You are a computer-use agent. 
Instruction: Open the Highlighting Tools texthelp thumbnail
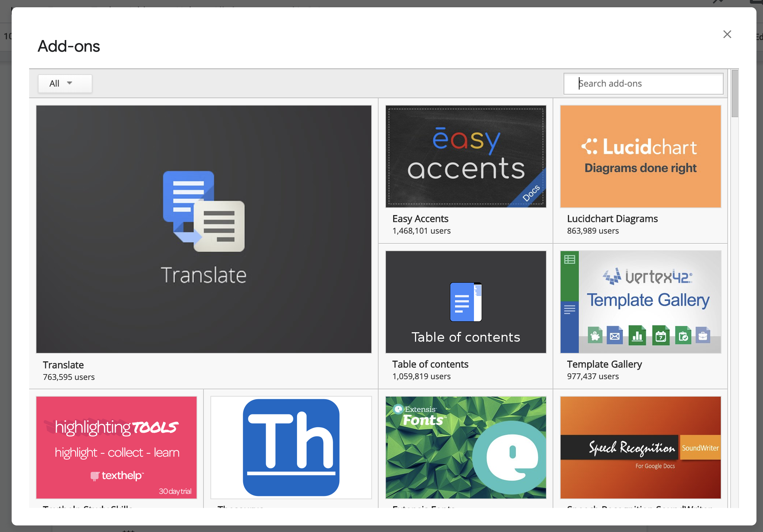click(x=116, y=448)
